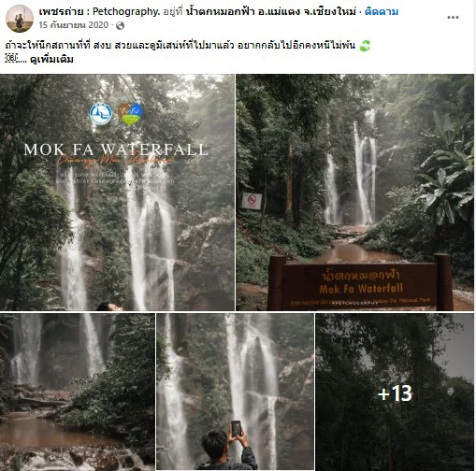Click the globe public audience icon
Screen dimensions: 476x471
coord(120,25)
